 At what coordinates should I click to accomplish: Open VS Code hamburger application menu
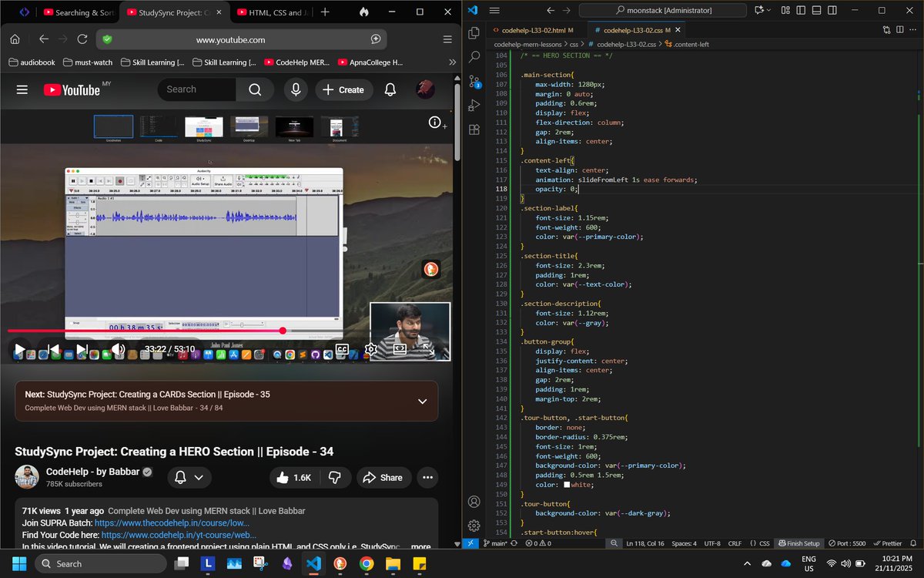[494, 11]
